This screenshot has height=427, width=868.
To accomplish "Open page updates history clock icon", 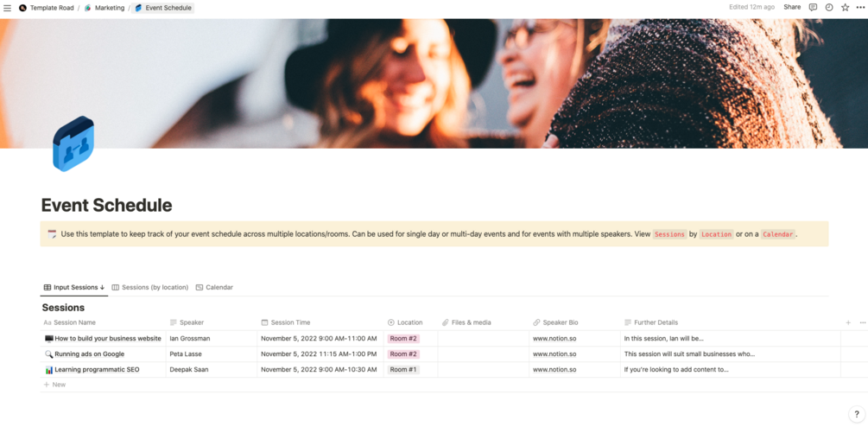I will click(x=828, y=7).
